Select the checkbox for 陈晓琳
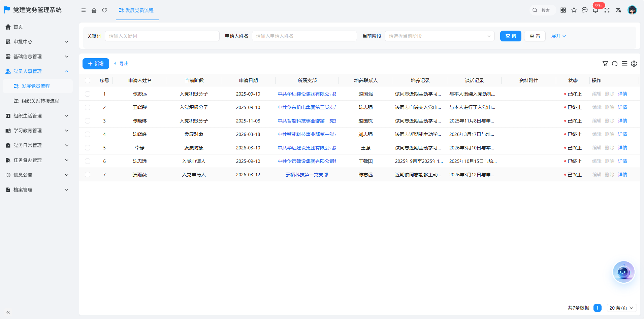Screen dimensions: 644x319 coord(88,121)
